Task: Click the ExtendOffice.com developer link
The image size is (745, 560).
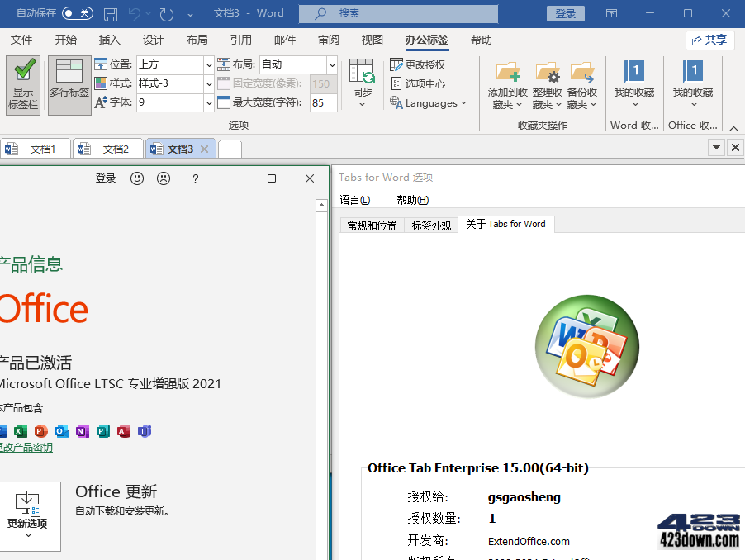Action: pos(529,541)
